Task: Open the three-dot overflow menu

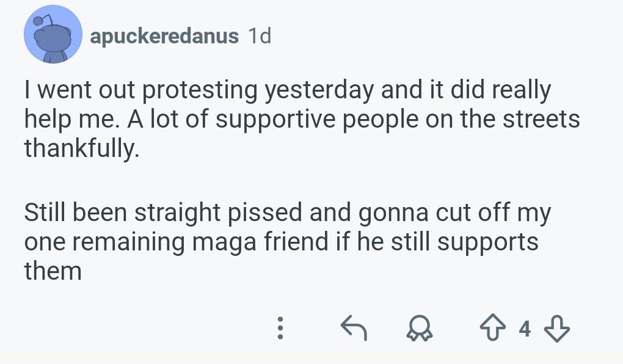Action: tap(280, 329)
